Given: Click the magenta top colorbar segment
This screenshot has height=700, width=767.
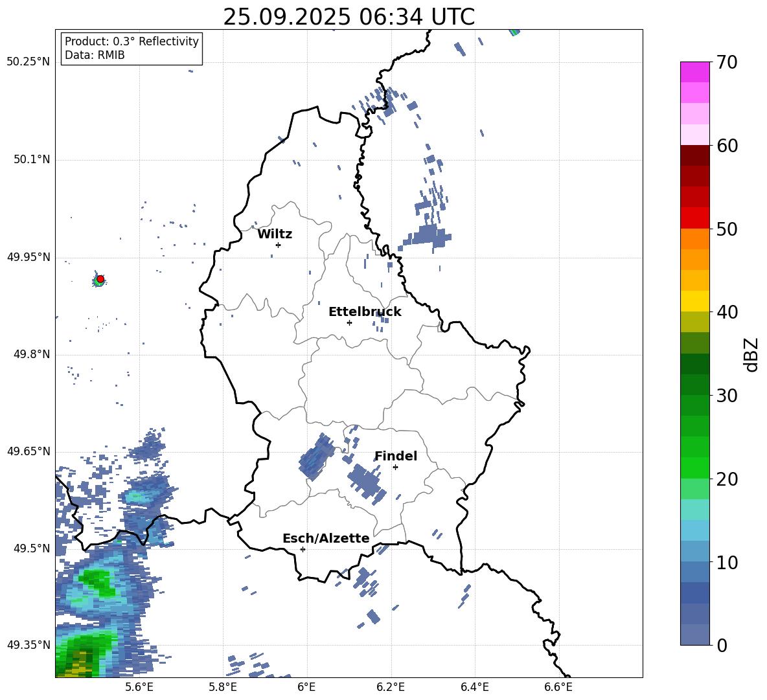Looking at the screenshot, I should (x=694, y=72).
